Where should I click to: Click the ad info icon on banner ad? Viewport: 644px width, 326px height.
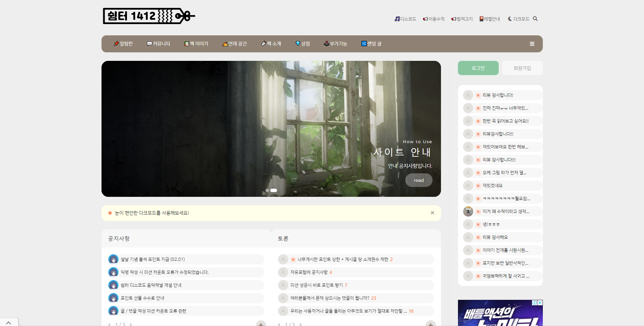click(x=535, y=303)
